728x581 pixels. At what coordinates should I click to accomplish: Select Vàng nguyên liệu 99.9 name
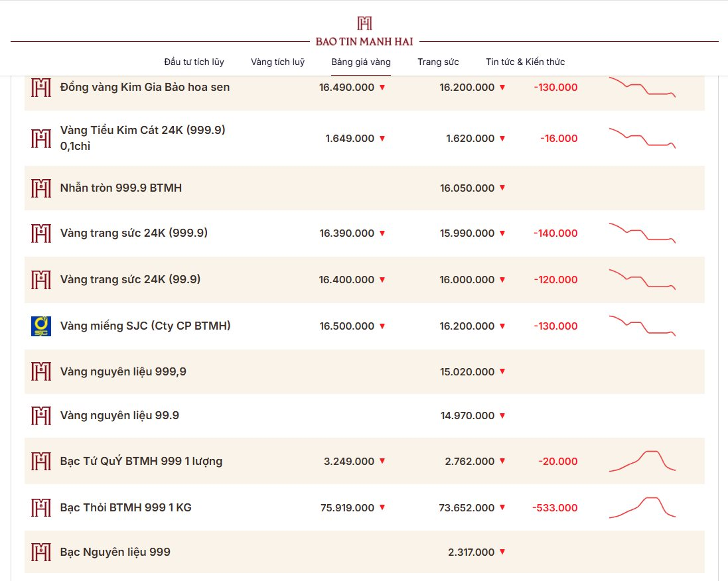[x=119, y=415]
